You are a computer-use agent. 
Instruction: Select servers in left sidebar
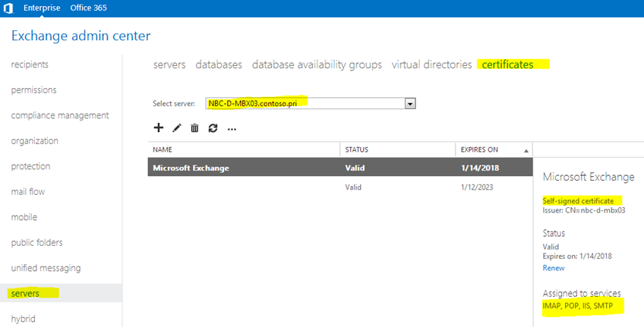pyautogui.click(x=25, y=294)
